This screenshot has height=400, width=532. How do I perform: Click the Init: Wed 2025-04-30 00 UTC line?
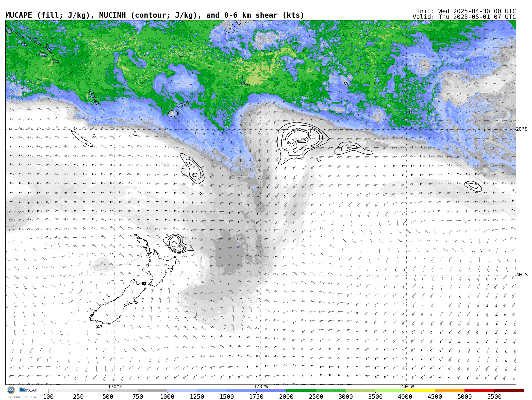[x=466, y=11]
